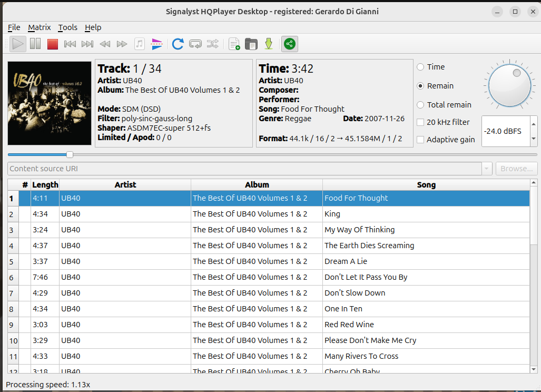Image resolution: width=541 pixels, height=392 pixels.
Task: Sort the playlist by Length column header
Action: (x=45, y=184)
